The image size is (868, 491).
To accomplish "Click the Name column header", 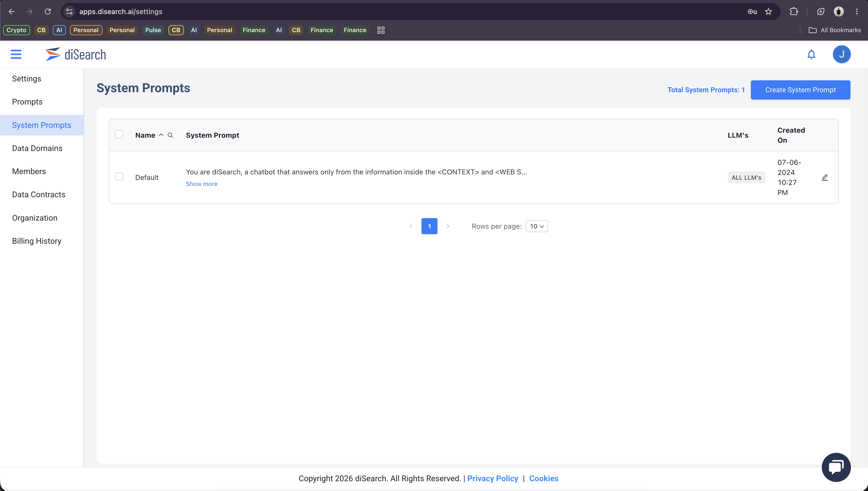I will pyautogui.click(x=145, y=135).
